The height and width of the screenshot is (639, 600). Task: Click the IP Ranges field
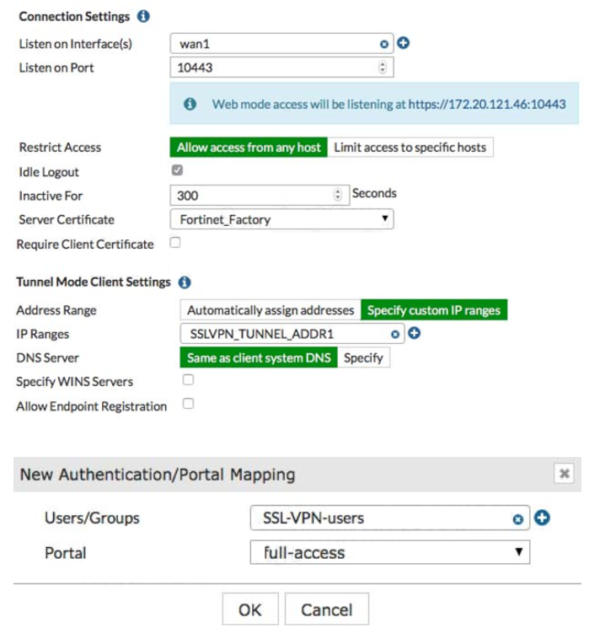click(x=292, y=334)
